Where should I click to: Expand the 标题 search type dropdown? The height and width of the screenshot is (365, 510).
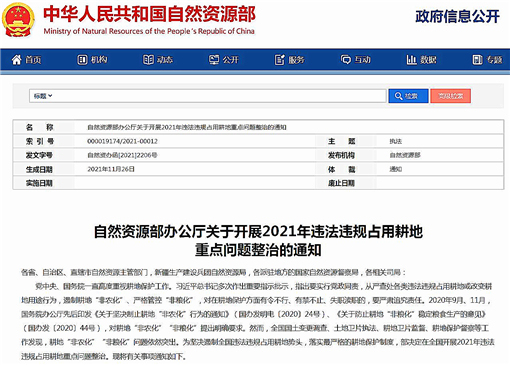pos(43,96)
